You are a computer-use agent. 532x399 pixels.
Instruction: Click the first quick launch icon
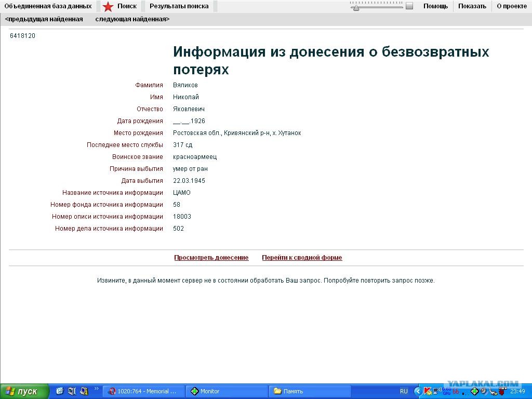(60, 391)
